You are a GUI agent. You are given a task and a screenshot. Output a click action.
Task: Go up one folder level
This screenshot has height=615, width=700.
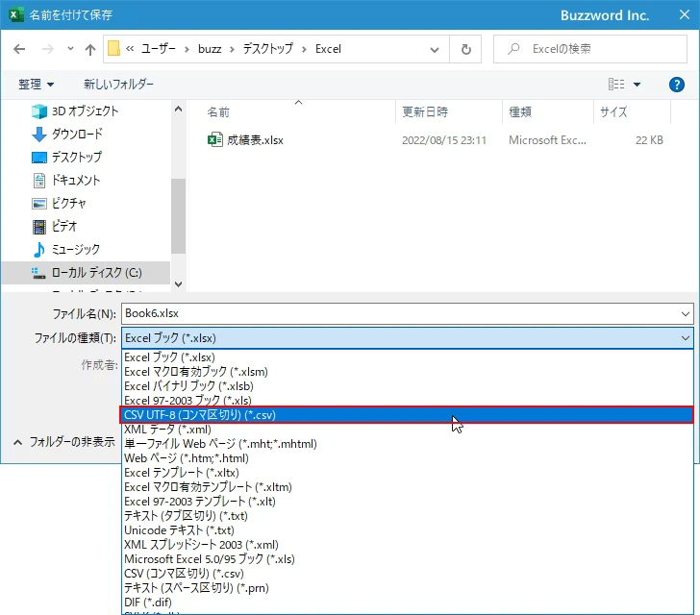click(x=90, y=49)
